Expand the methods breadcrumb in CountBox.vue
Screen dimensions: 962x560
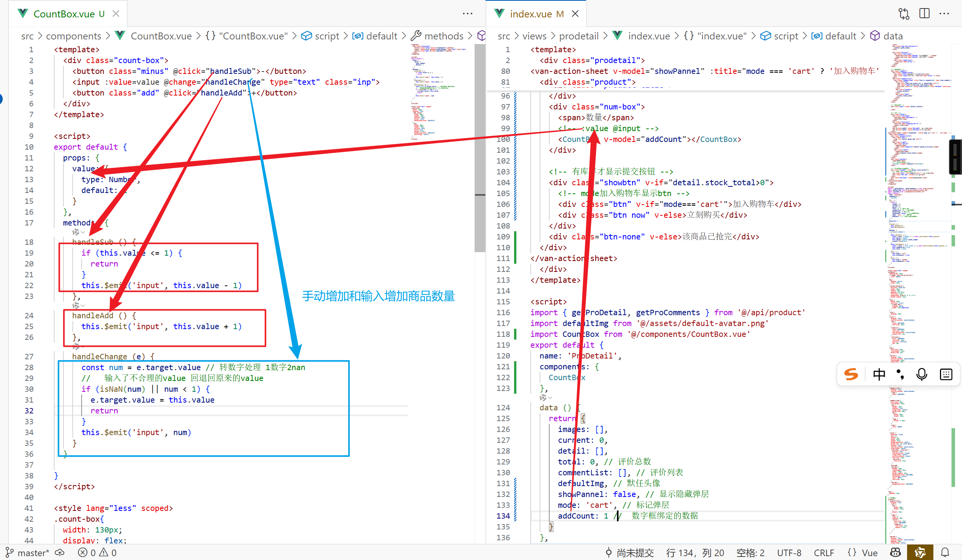pyautogui.click(x=443, y=36)
